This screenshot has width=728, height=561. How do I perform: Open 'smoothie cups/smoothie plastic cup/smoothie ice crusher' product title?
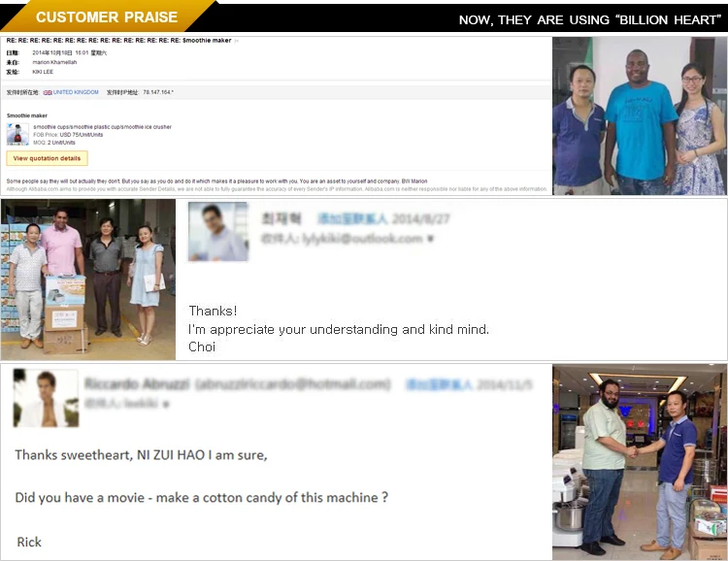click(102, 127)
